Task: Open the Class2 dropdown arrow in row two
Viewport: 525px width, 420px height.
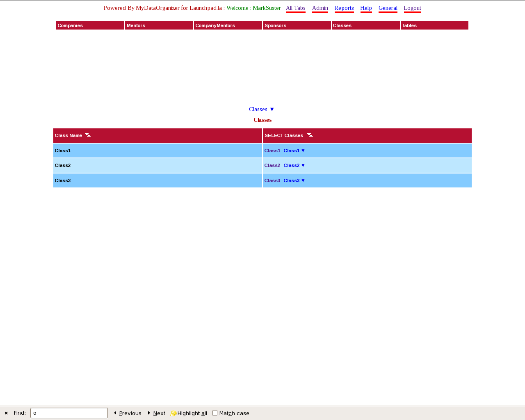Action: click(x=303, y=165)
